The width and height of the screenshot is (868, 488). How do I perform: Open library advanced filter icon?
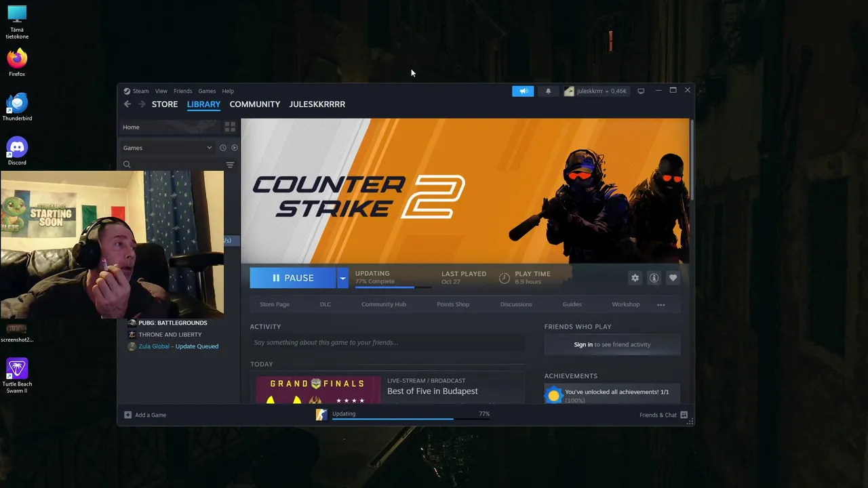(230, 165)
